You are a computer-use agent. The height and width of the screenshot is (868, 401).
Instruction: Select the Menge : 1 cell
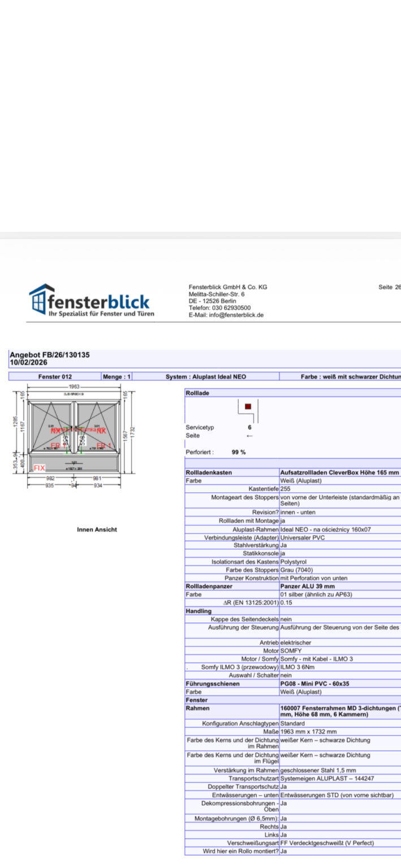coord(117,376)
